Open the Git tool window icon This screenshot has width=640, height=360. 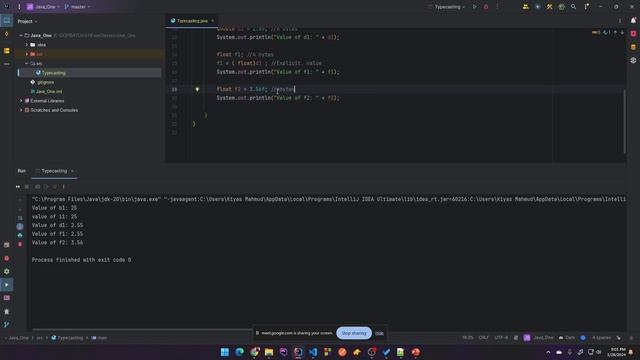(7, 324)
